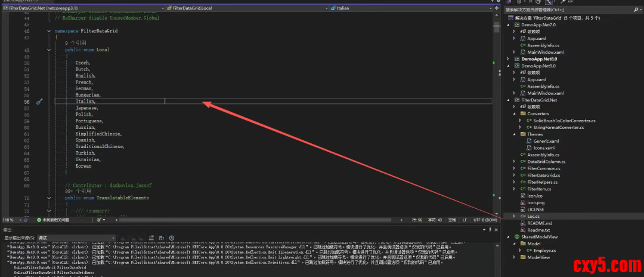The width and height of the screenshot is (644, 277).
Task: Click the search magnifier icon in Solution Explorer
Action: pos(637,10)
